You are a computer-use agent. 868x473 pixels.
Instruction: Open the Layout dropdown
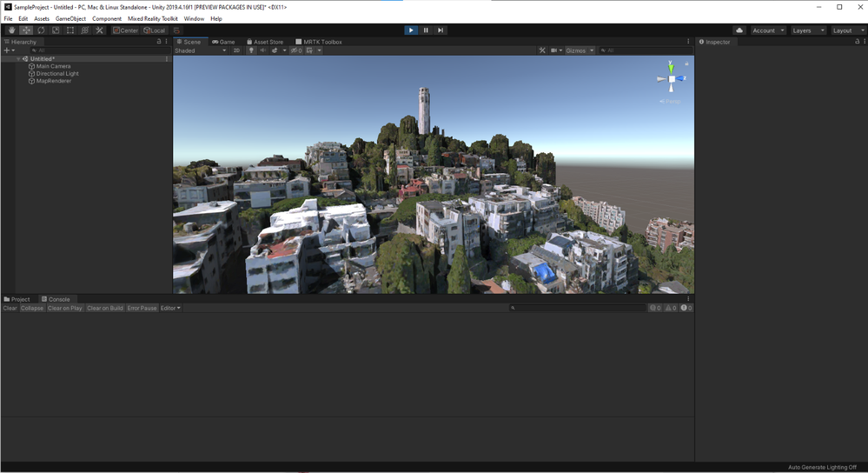[848, 30]
